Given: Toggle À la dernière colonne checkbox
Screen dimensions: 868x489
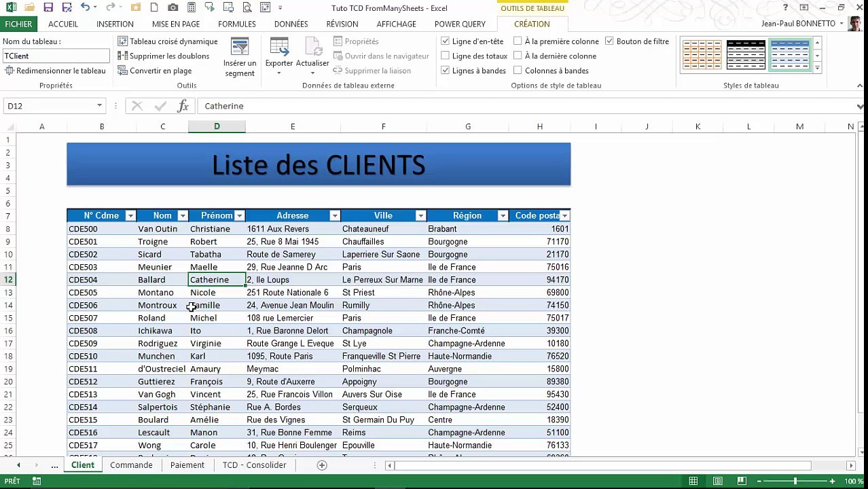Looking at the screenshot, I should click(518, 56).
